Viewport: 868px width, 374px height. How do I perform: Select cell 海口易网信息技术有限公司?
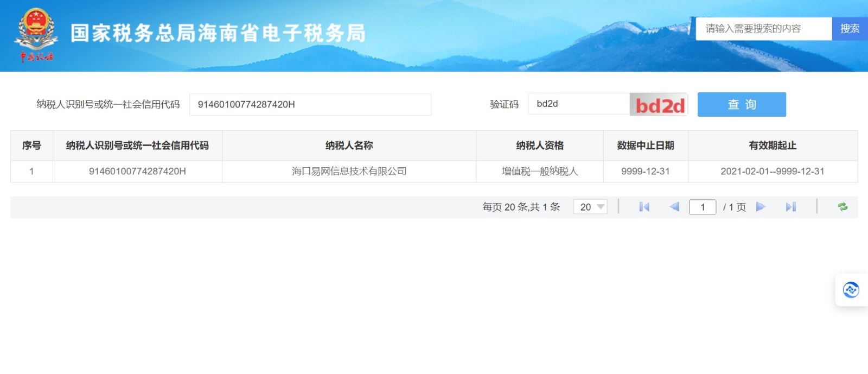[349, 172]
